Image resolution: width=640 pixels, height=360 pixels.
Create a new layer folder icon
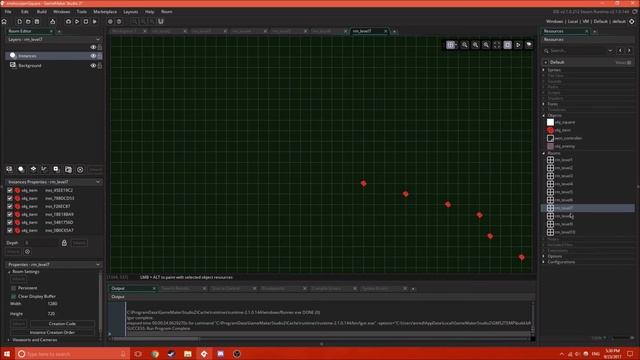[68, 169]
